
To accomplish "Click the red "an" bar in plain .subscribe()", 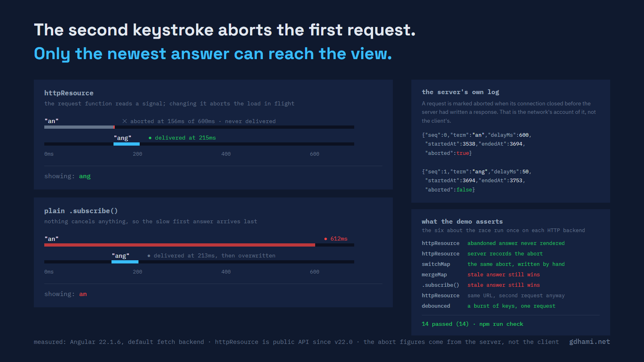I will click(180, 245).
